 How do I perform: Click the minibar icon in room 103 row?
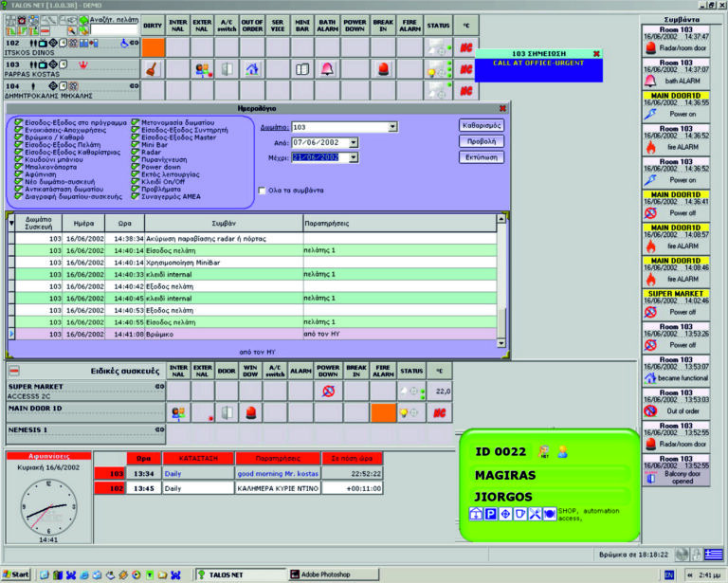(x=301, y=69)
